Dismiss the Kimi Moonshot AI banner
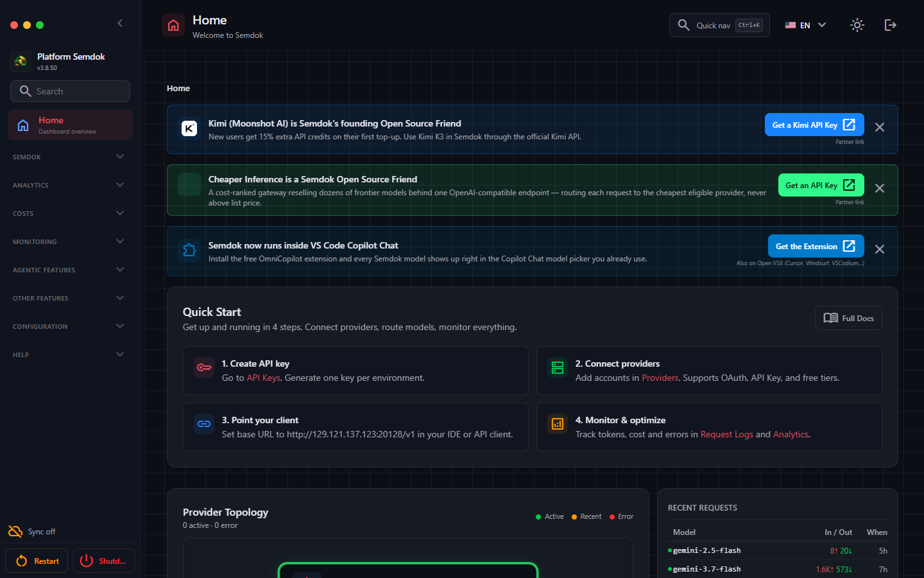This screenshot has height=578, width=924. (880, 127)
